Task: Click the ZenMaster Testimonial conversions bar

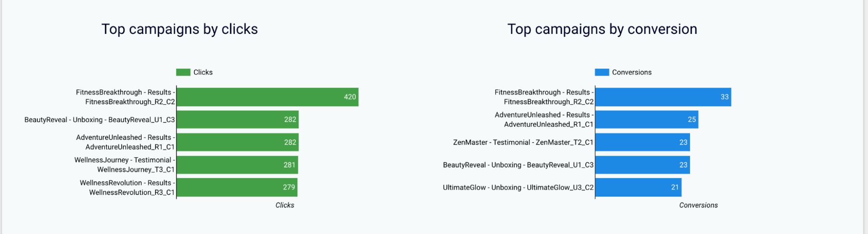Action: point(642,142)
